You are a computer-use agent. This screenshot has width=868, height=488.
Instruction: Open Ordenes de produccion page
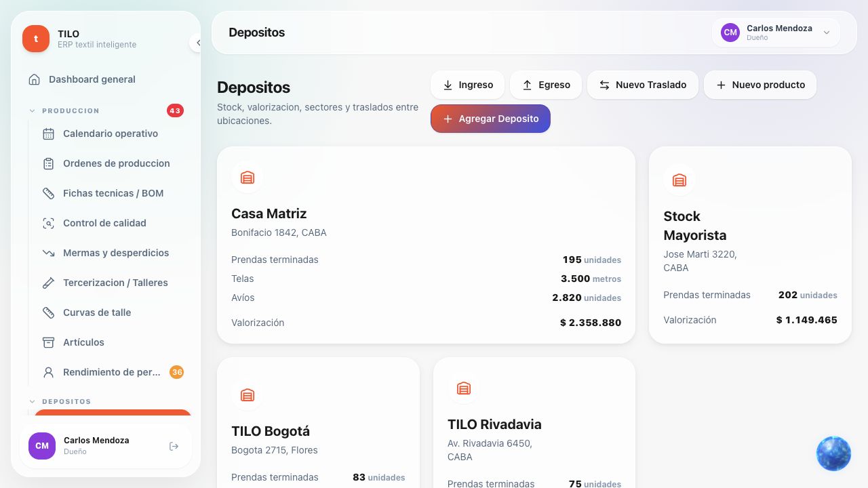(x=113, y=163)
